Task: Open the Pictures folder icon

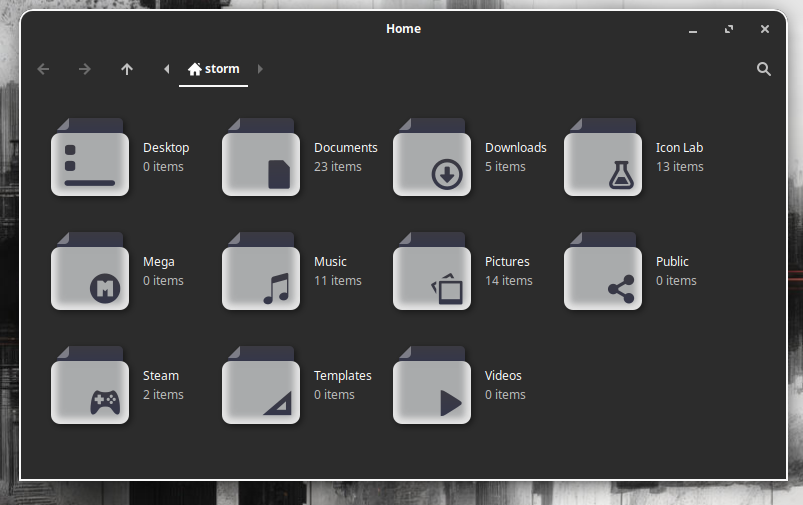Action: (432, 271)
